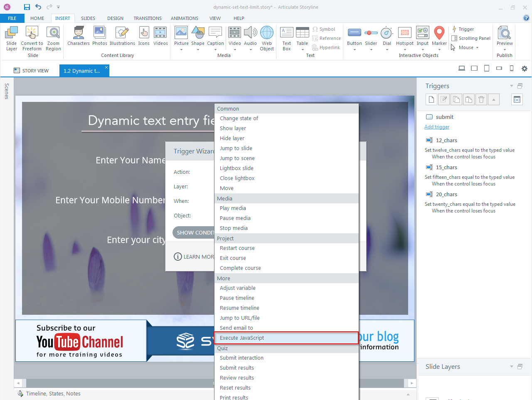Open Quick Access toolbar customize dropdown
This screenshot has width=532, height=400.
59,7
